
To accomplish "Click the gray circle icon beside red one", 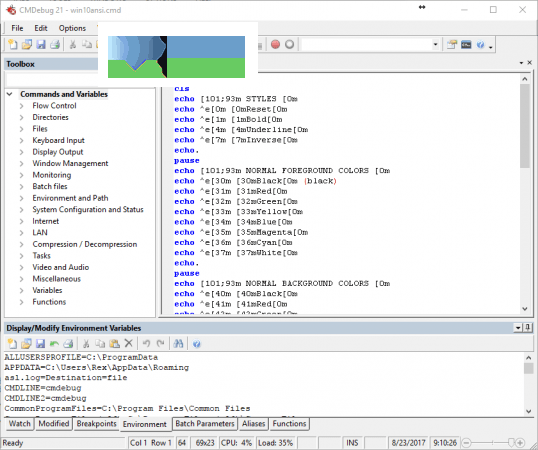I will (x=290, y=45).
